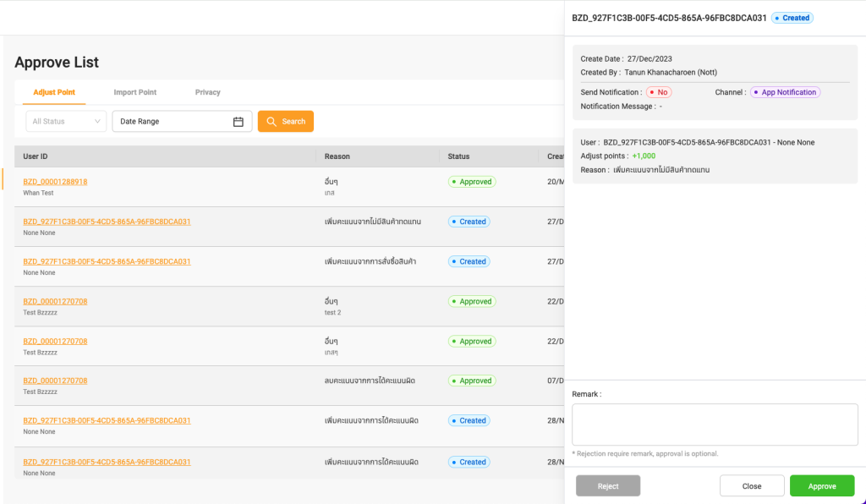Sort by the User ID column header
The image size is (866, 504).
(x=36, y=156)
